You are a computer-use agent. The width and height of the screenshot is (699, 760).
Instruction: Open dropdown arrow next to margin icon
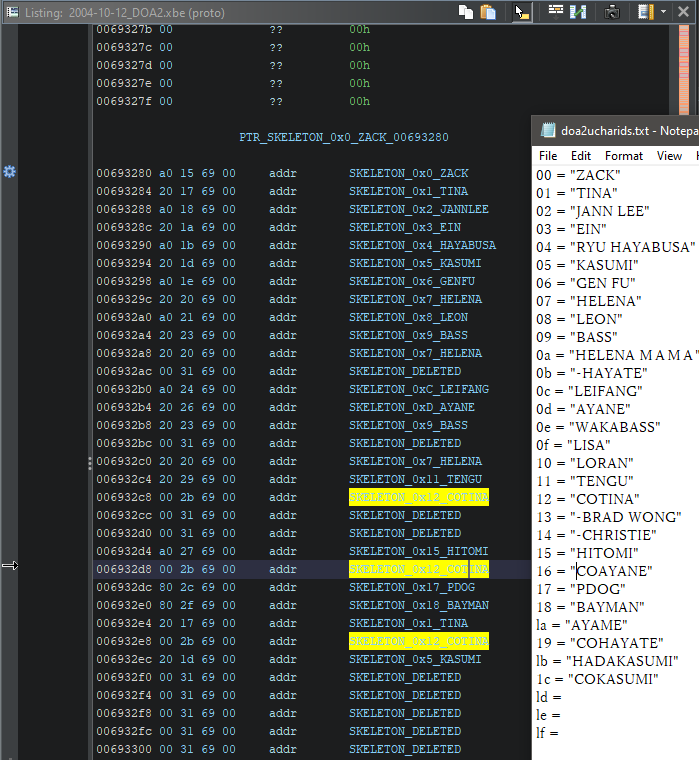pyautogui.click(x=663, y=12)
